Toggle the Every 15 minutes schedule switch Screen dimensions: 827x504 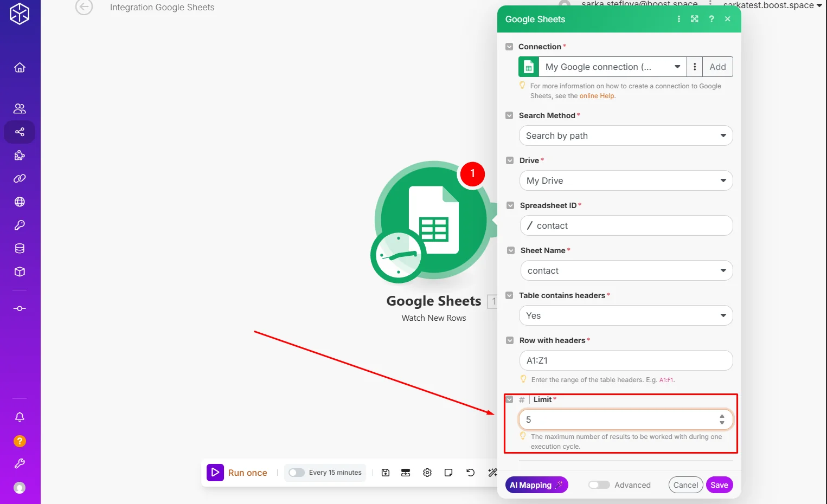(297, 473)
